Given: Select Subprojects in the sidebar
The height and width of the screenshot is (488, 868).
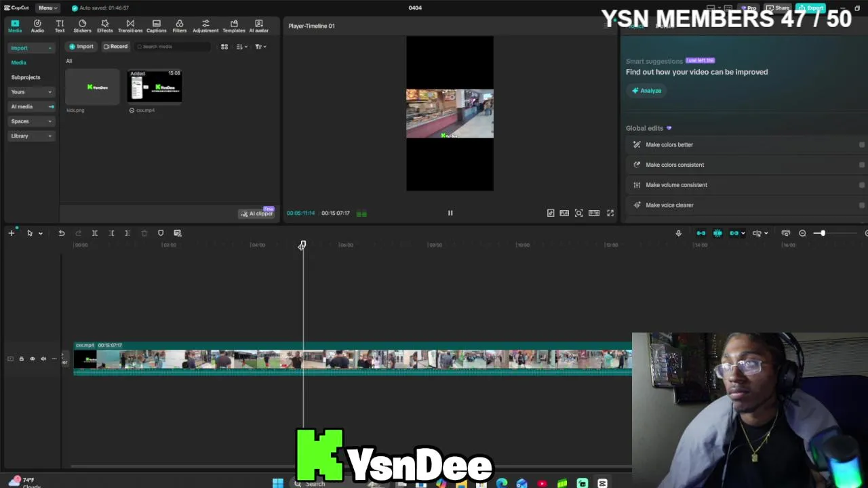Looking at the screenshot, I should (26, 77).
